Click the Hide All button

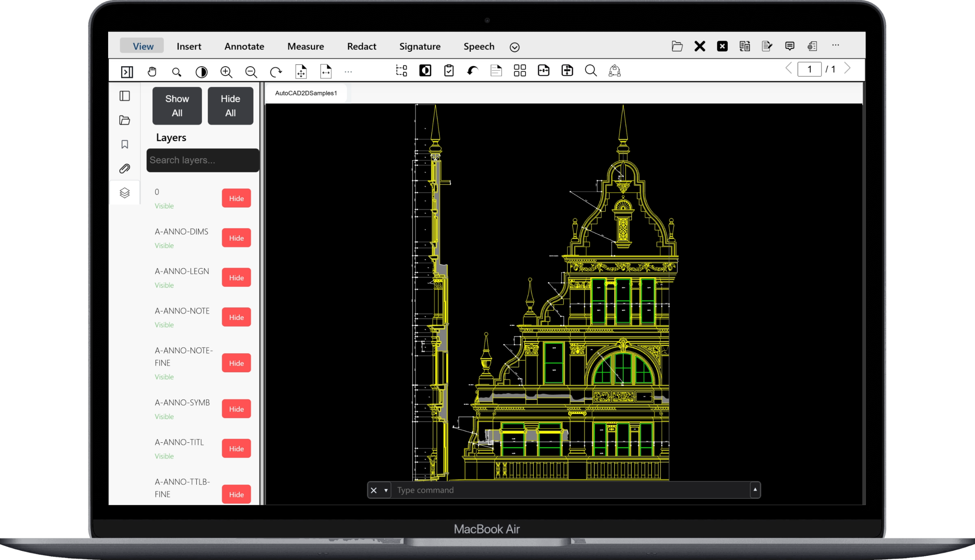pyautogui.click(x=230, y=106)
